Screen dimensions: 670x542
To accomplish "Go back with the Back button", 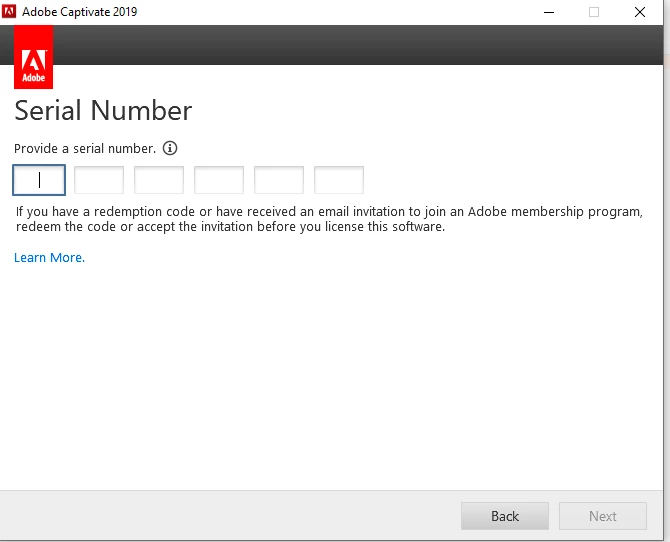I will tap(505, 516).
